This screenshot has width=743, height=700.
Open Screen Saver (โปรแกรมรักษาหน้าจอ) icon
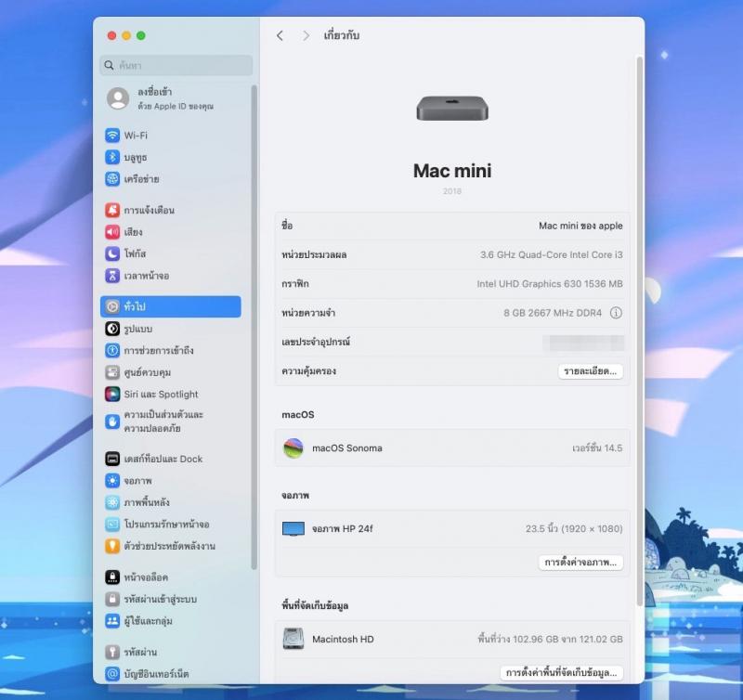click(x=112, y=525)
